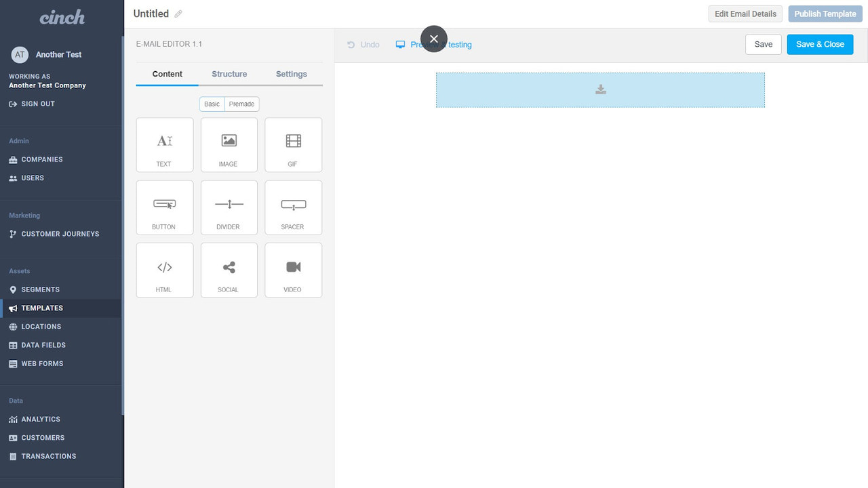Add a GIF block to the email

point(293,144)
